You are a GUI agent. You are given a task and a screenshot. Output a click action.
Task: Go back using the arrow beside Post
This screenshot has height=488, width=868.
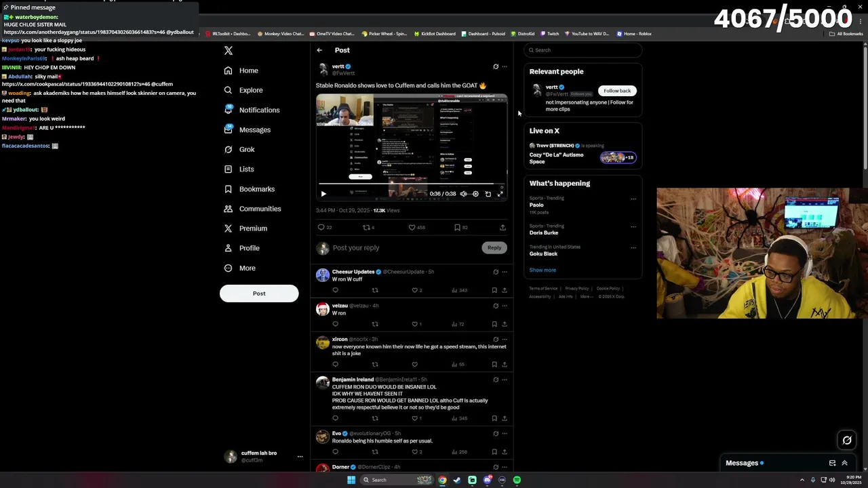319,50
